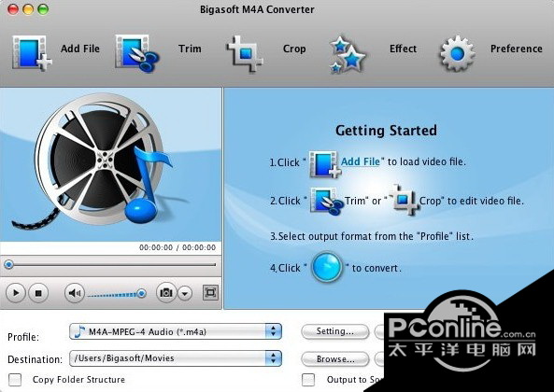Image resolution: width=554 pixels, height=392 pixels.
Task: Click the Profile: label
Action: [23, 337]
